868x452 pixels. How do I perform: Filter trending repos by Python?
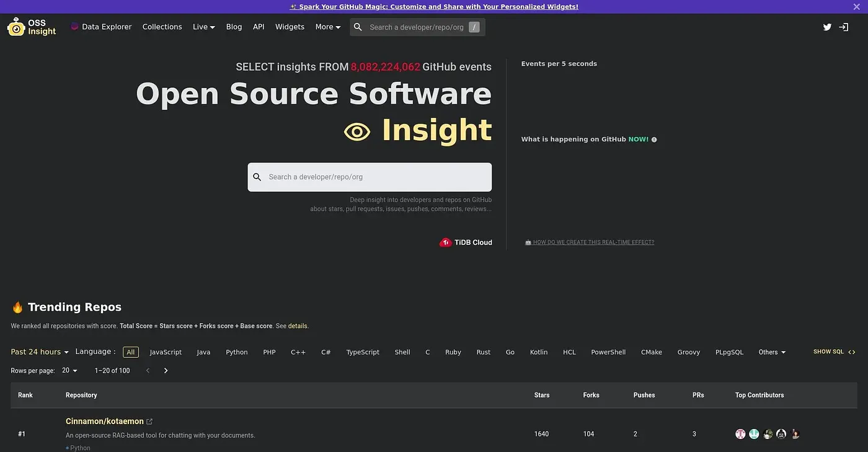pyautogui.click(x=237, y=352)
